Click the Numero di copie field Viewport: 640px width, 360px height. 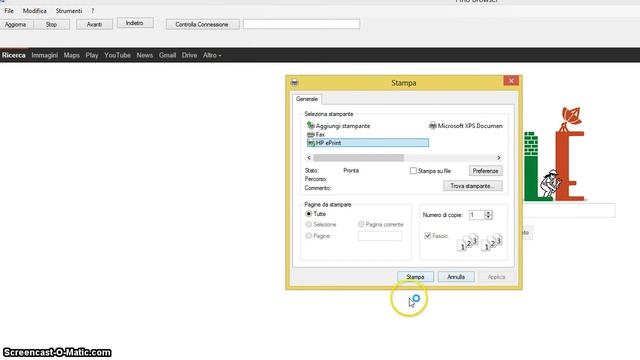476,215
